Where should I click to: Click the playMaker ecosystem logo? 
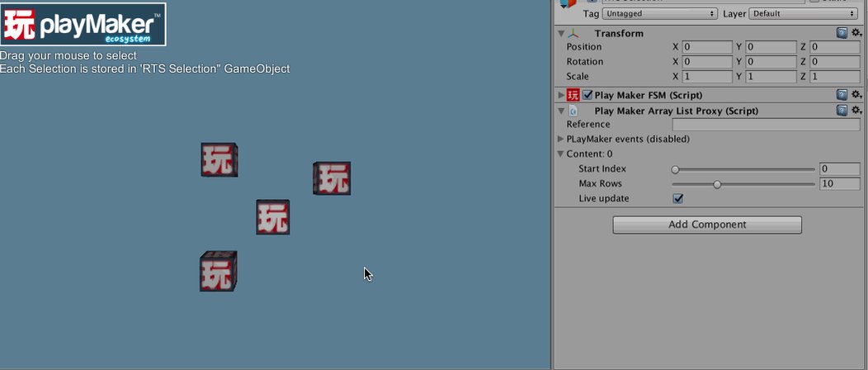[x=83, y=25]
